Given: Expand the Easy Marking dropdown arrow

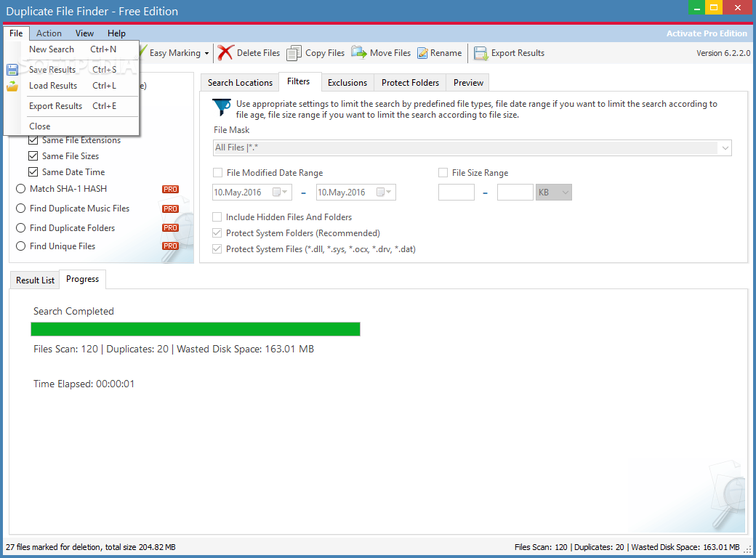Looking at the screenshot, I should [207, 54].
